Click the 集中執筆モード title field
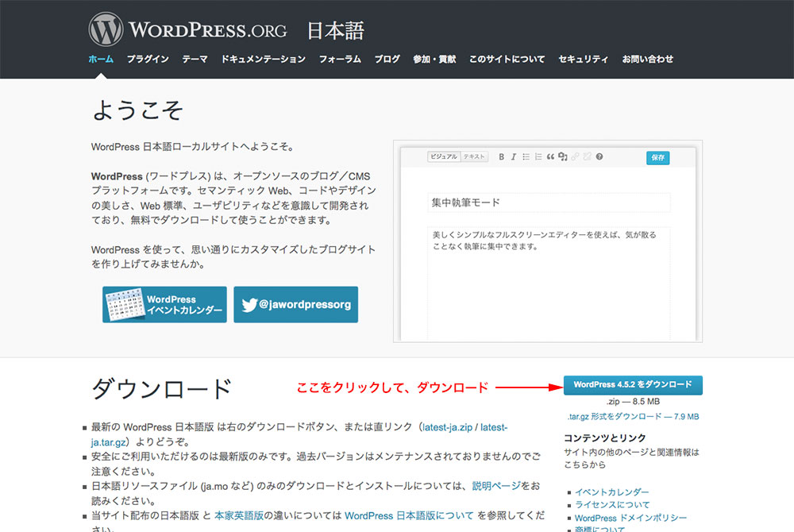794x532 pixels. click(549, 202)
